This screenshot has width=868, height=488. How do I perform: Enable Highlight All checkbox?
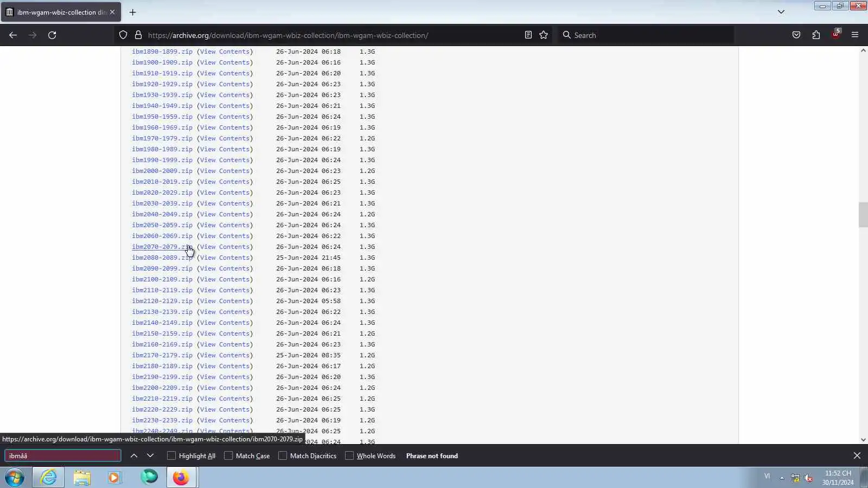tap(171, 456)
